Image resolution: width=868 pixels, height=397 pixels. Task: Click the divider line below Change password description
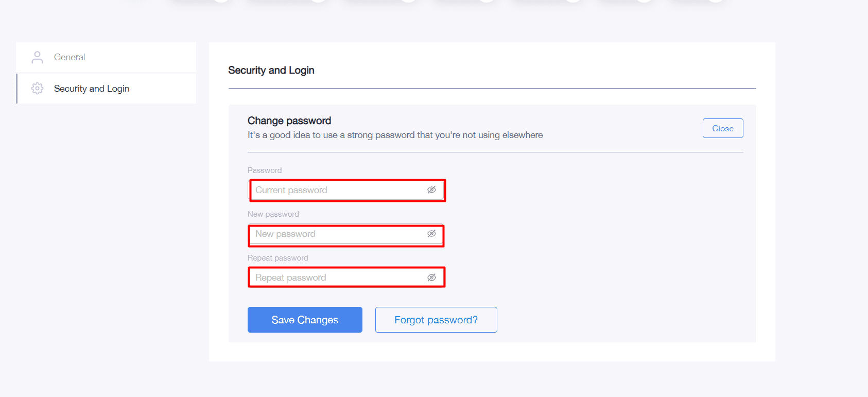pyautogui.click(x=495, y=152)
